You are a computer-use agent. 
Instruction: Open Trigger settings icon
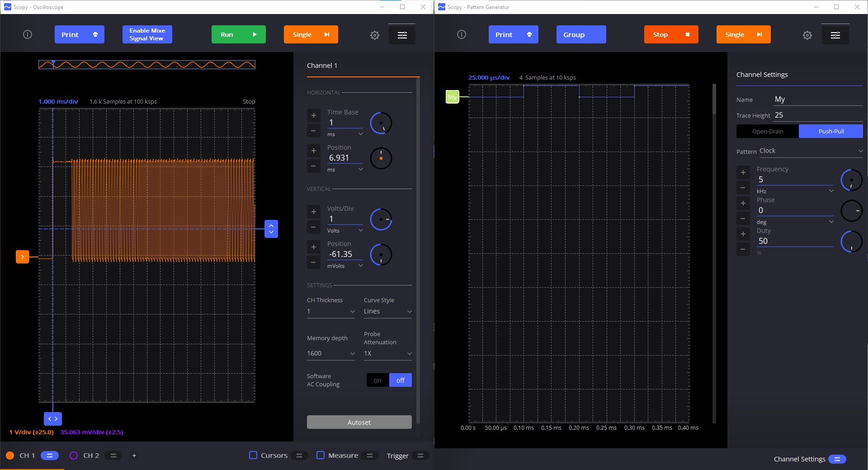pos(420,456)
